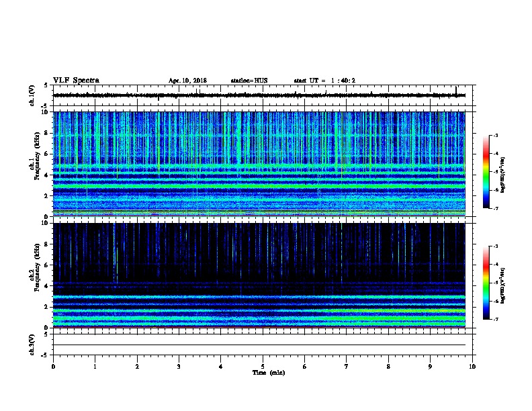This screenshot has width=532, height=411.
Task: Click inside the ch.2 spectrogram panel
Action: coord(259,275)
